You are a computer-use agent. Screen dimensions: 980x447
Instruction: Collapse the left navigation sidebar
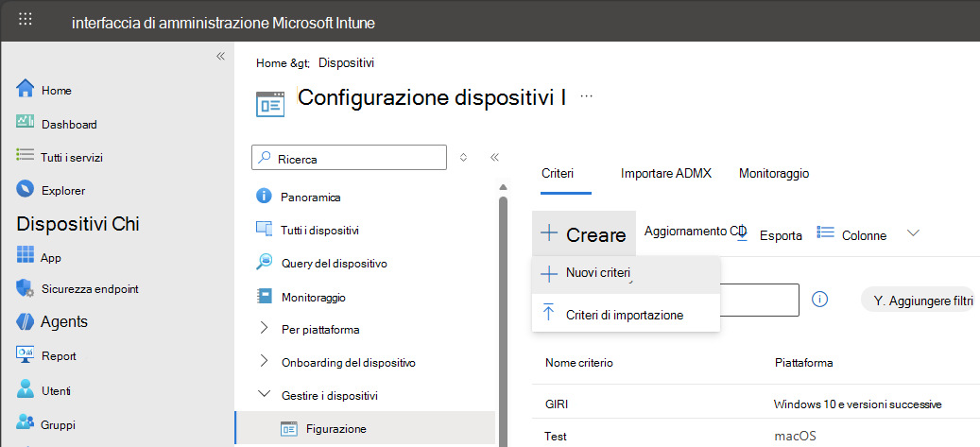coord(220,57)
